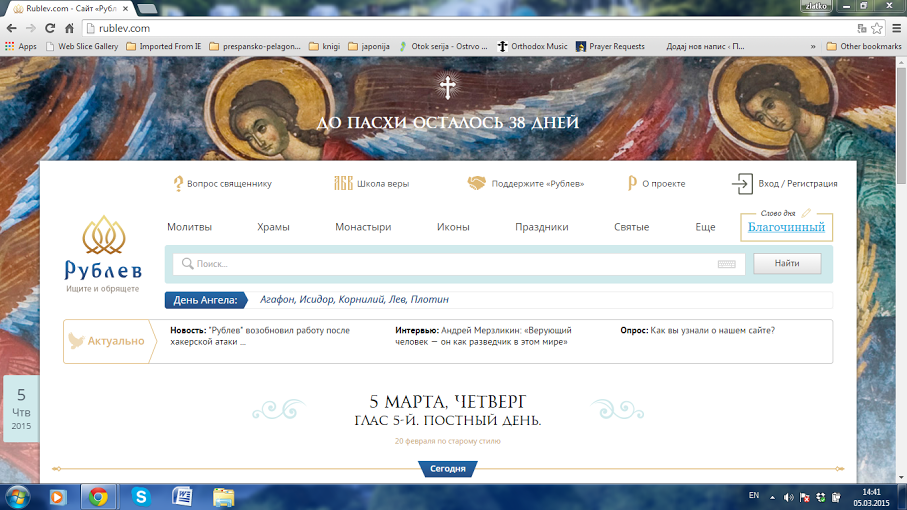Open Word from the taskbar
Screen dimensions: 907x510
click(x=182, y=497)
